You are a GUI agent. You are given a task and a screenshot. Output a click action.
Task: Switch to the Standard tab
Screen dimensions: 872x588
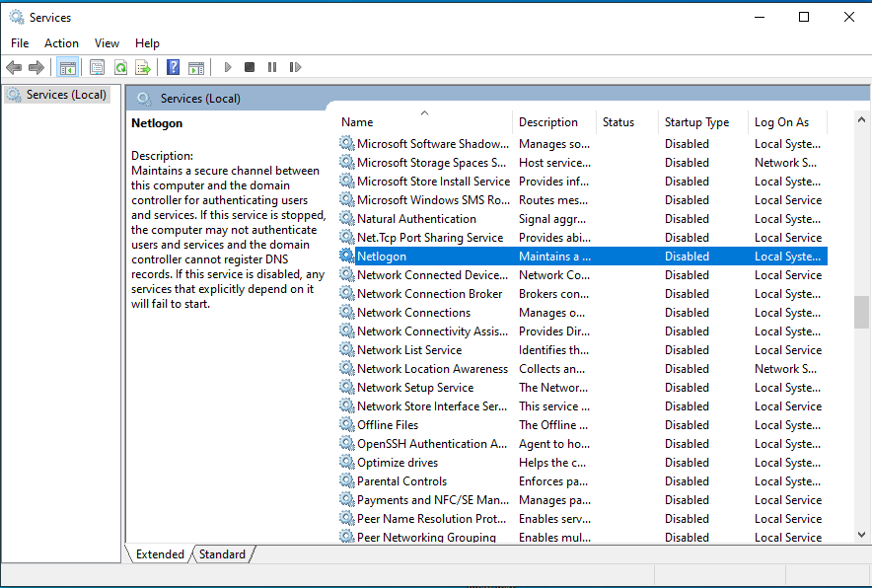[x=222, y=554]
